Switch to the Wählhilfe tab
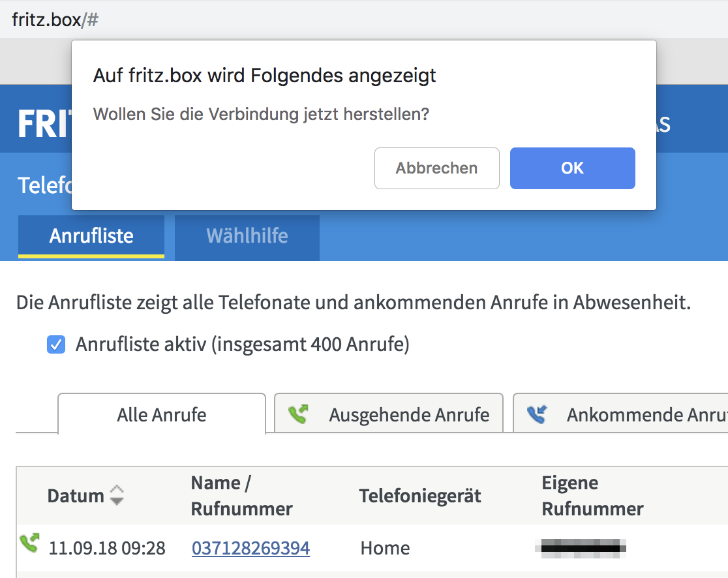The height and width of the screenshot is (578, 728). (247, 236)
